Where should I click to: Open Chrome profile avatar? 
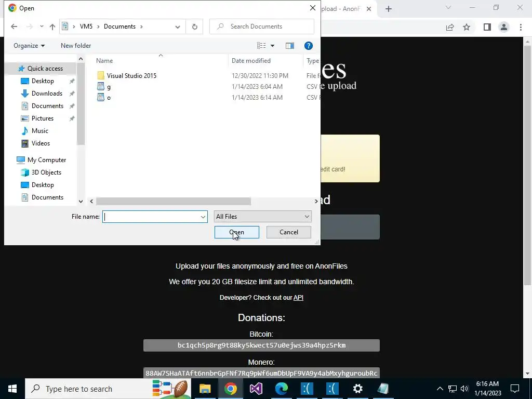coord(504,27)
